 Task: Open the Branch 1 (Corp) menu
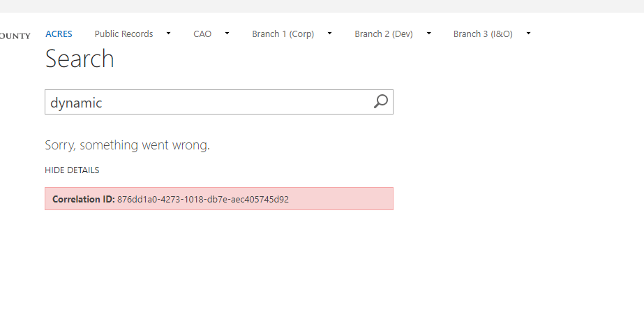(x=283, y=34)
